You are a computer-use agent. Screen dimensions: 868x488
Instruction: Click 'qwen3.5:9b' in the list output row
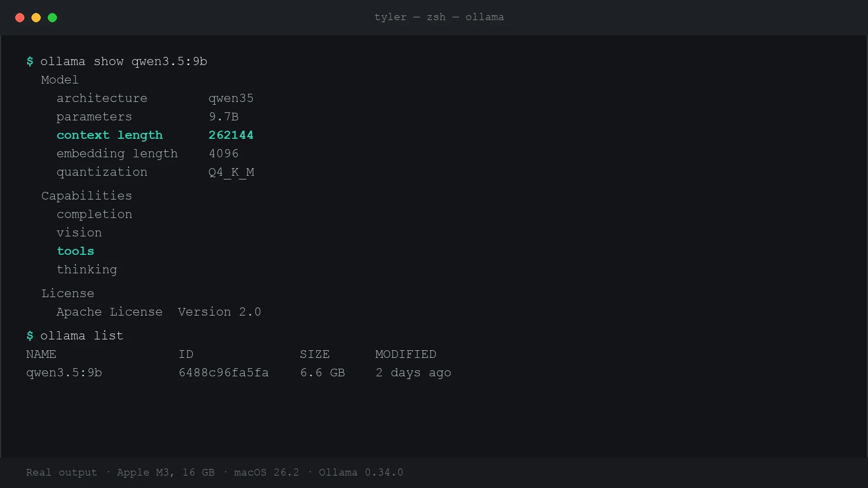point(64,373)
